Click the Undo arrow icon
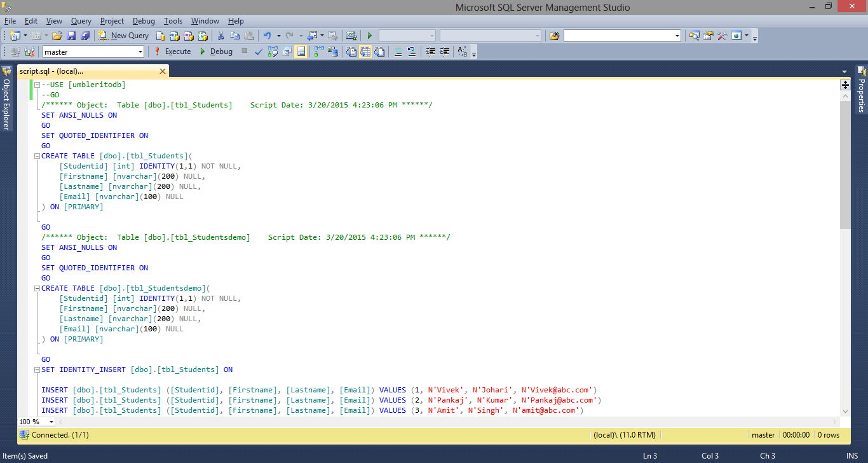This screenshot has height=463, width=868. point(268,36)
